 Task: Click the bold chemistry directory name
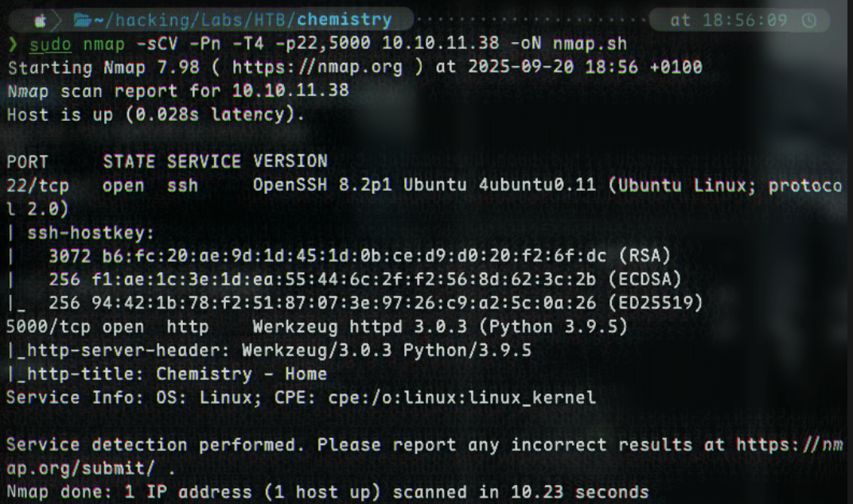(x=344, y=19)
